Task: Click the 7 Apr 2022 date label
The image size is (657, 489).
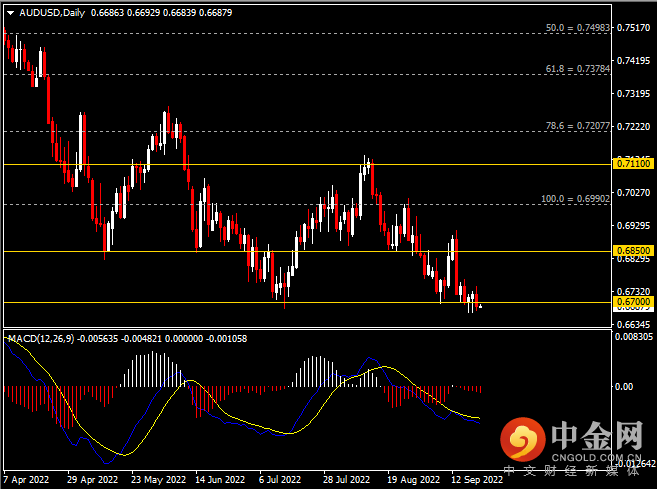Action: click(26, 479)
